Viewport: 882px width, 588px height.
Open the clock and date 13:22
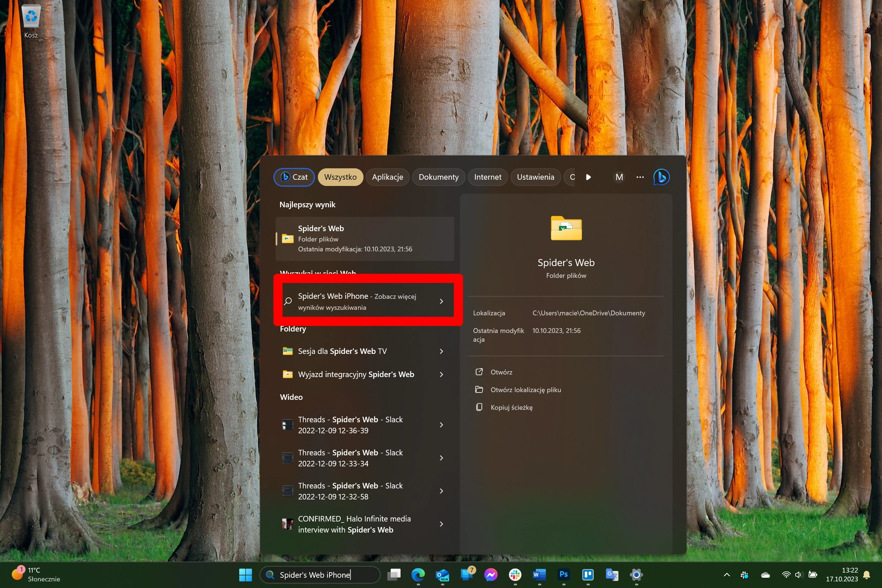click(842, 574)
